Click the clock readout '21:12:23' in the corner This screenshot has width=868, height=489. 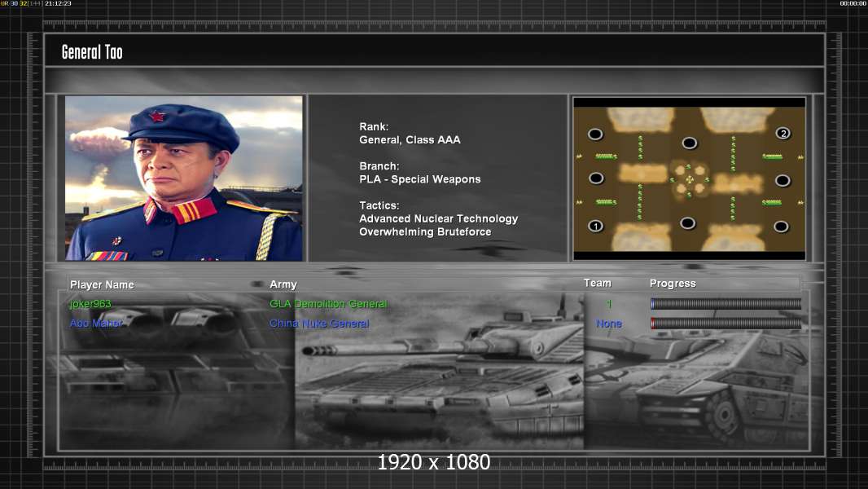tap(58, 3)
